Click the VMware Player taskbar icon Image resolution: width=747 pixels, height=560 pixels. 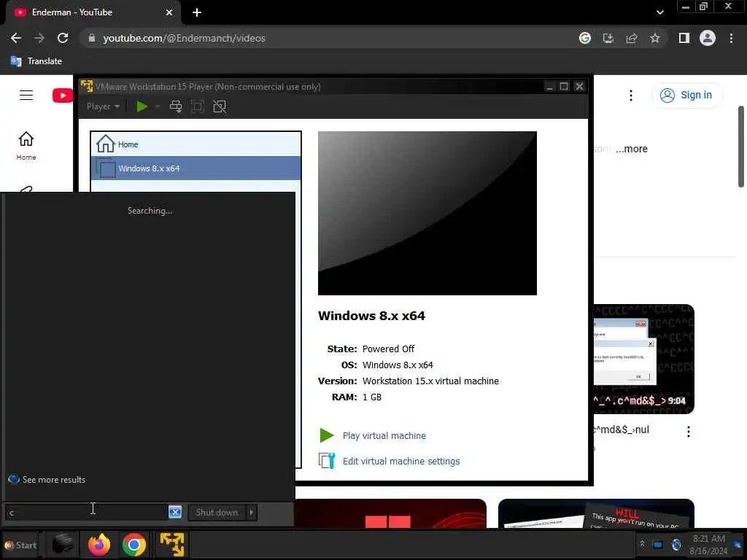[x=172, y=544]
